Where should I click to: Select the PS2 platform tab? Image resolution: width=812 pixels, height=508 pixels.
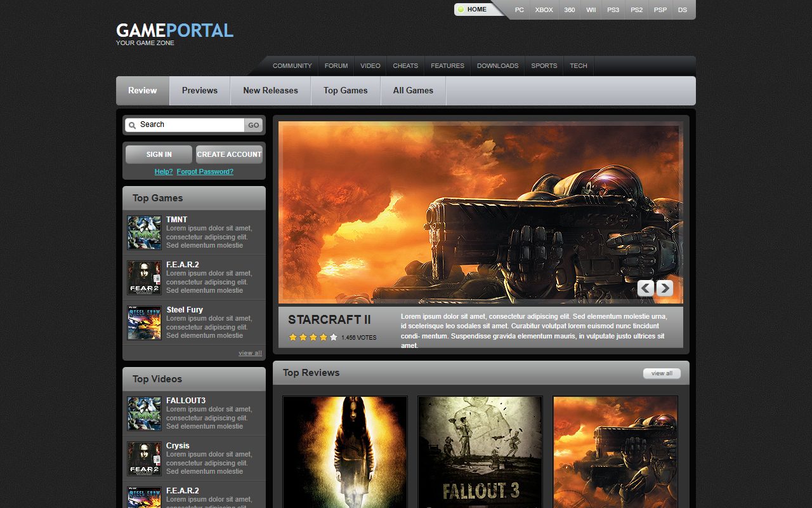tap(637, 10)
